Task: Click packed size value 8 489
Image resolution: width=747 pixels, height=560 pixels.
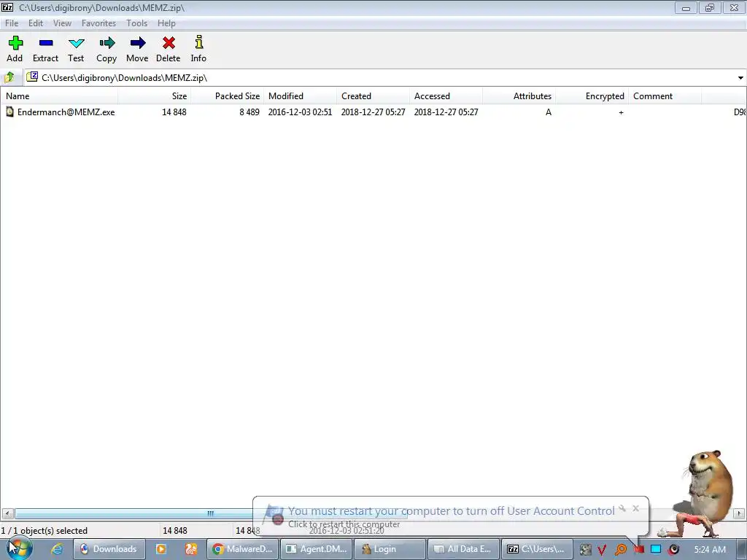Action: tap(249, 112)
